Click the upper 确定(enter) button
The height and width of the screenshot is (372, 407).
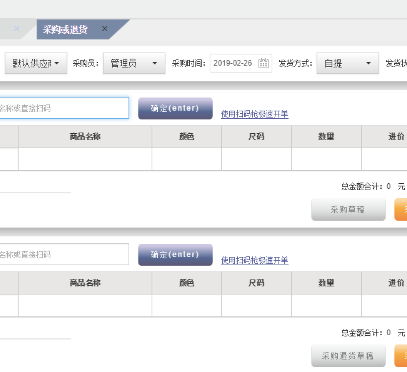[x=175, y=108]
